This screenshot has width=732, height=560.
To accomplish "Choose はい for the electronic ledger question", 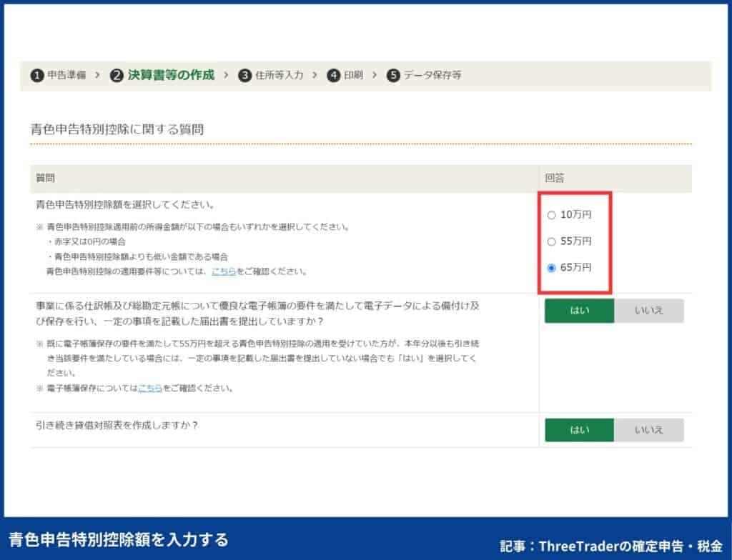I will (579, 311).
